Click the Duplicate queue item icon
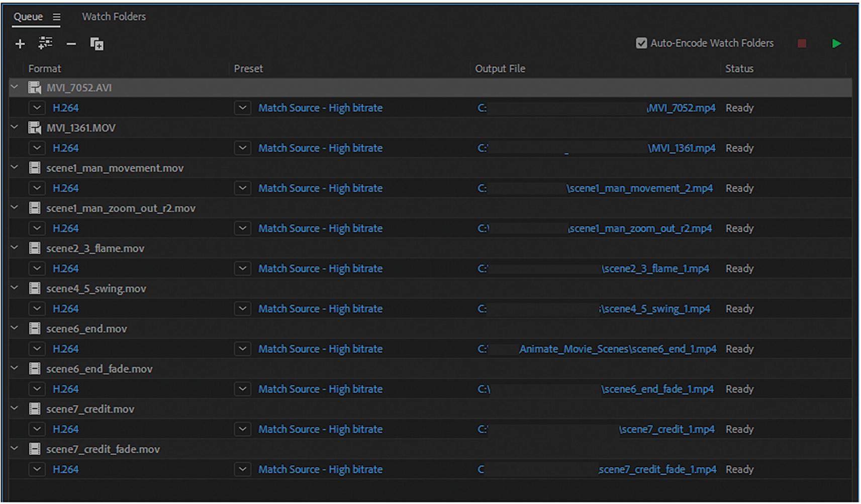Viewport: 861px width, 504px height. pyautogui.click(x=97, y=44)
